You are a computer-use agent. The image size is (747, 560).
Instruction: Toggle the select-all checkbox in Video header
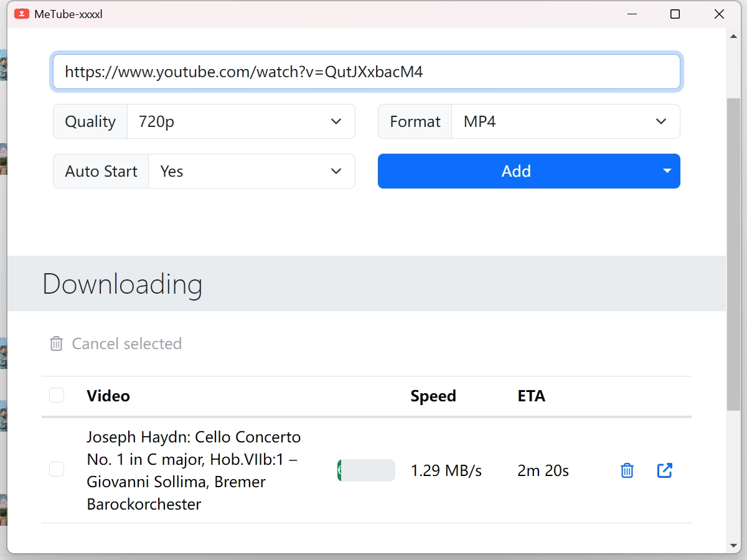click(x=57, y=395)
